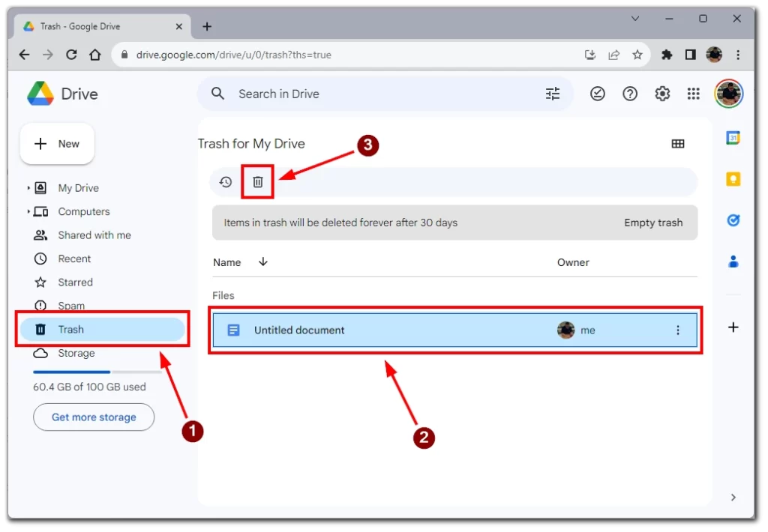The width and height of the screenshot is (768, 532).
Task: Open more actions for Untitled document
Action: 678,330
